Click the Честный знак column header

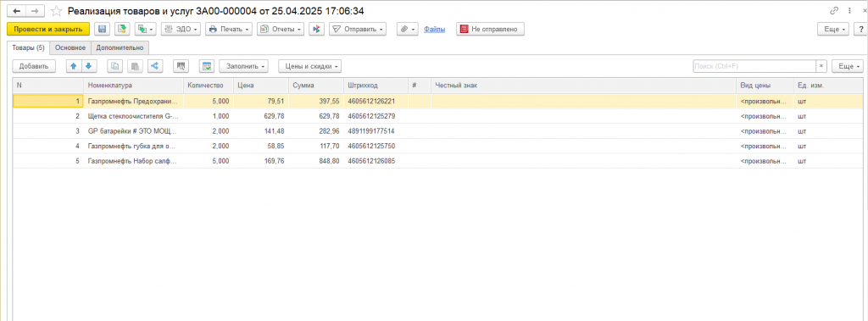point(583,86)
